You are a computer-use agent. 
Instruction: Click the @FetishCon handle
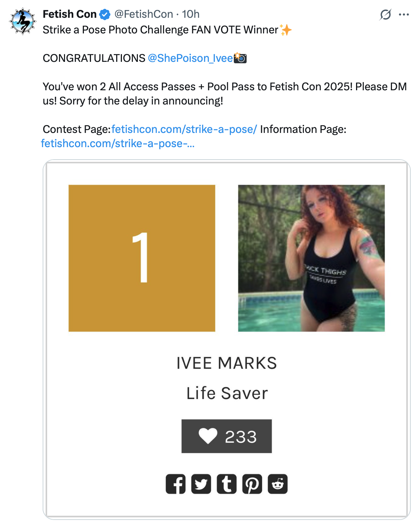pos(144,14)
